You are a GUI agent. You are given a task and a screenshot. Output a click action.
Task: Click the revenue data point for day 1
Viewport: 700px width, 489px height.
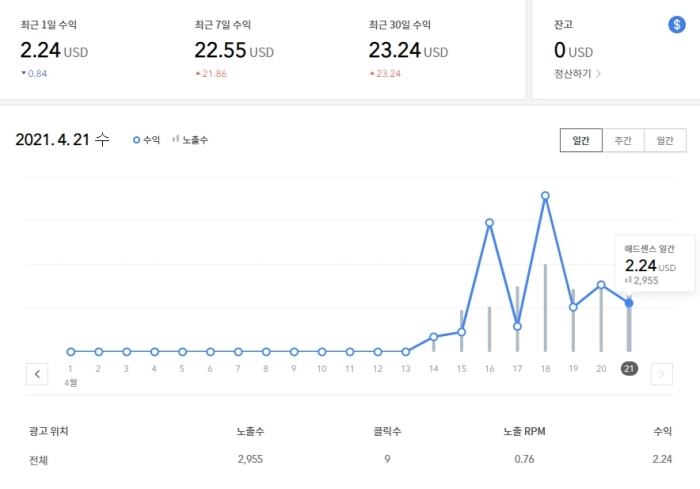click(x=71, y=352)
